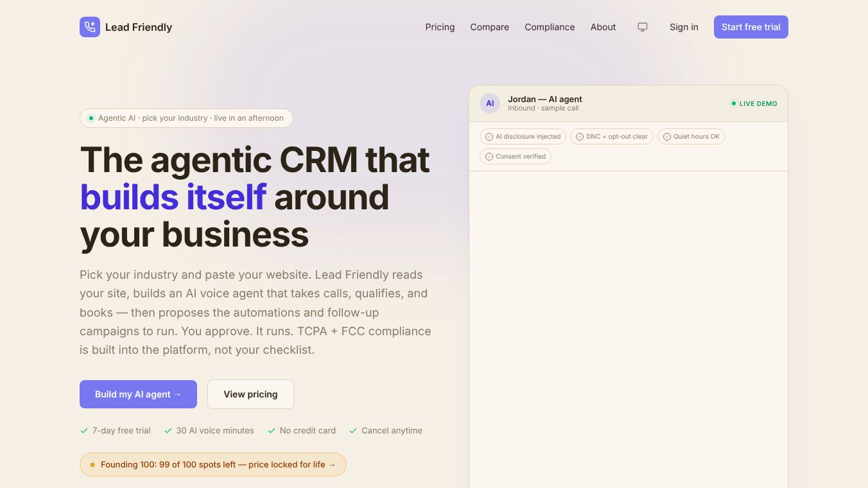Open the Founding 100 spots left banner
Screen dimensions: 868x488
tap(213, 464)
